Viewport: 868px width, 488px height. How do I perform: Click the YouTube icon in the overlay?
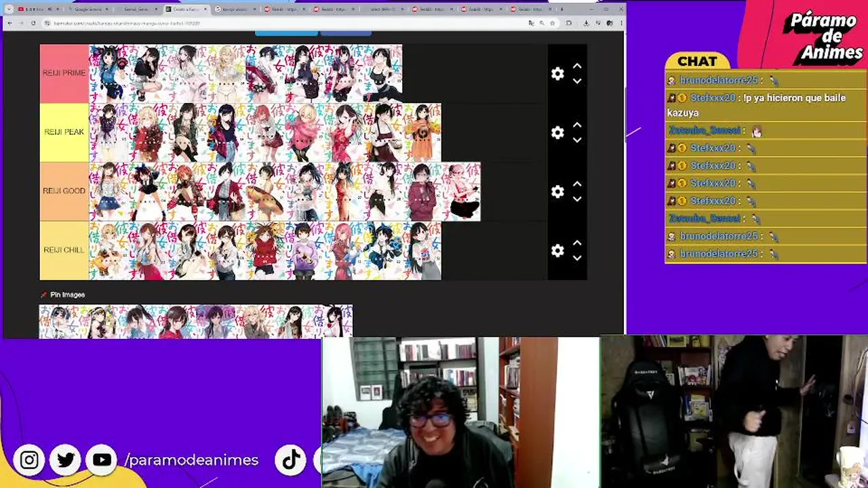point(102,460)
